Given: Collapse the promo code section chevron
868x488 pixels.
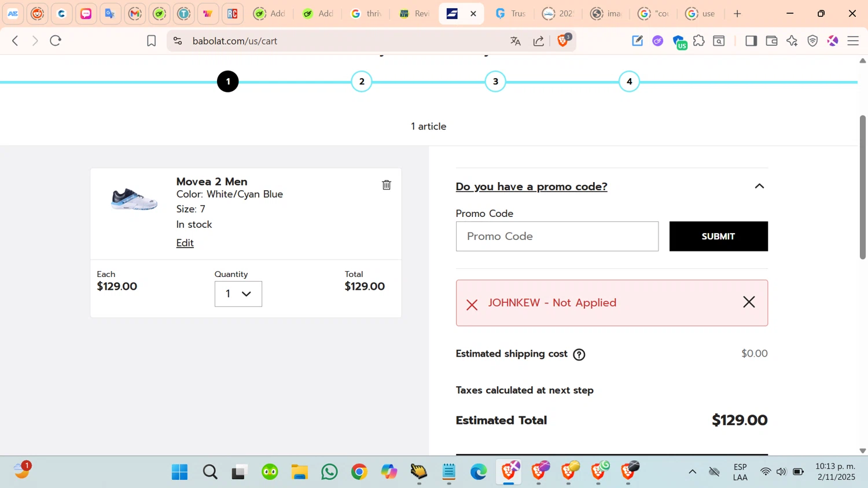Looking at the screenshot, I should coord(759,186).
